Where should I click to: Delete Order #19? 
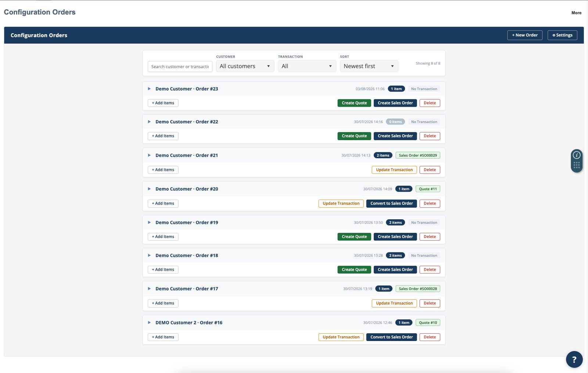(430, 237)
